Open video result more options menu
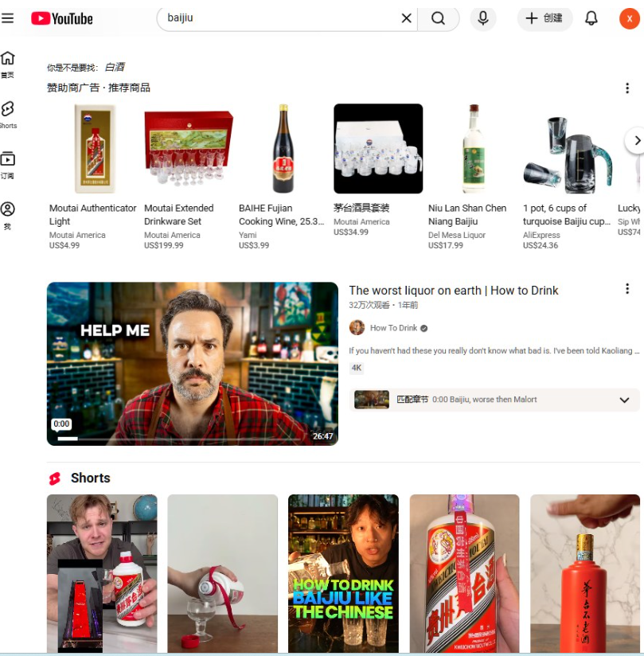The image size is (644, 656). (x=626, y=288)
